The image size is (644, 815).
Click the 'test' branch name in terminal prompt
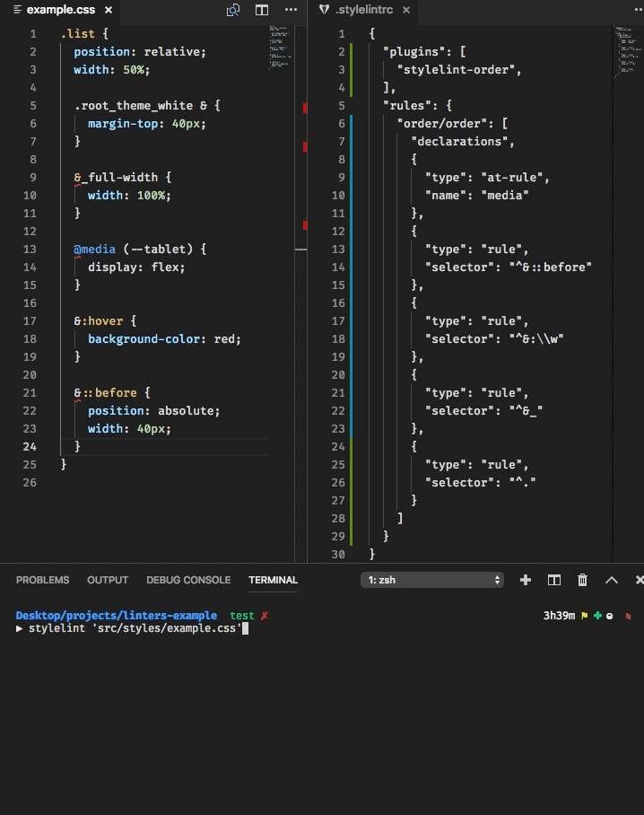242,616
